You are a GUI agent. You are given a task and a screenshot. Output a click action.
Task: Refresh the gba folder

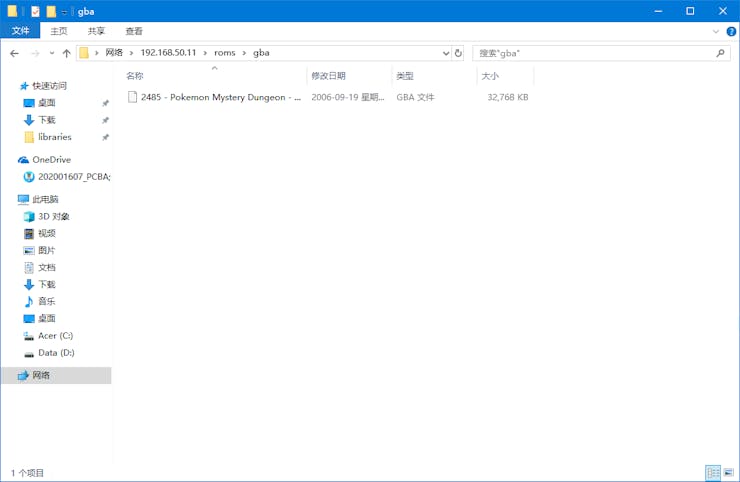(458, 53)
